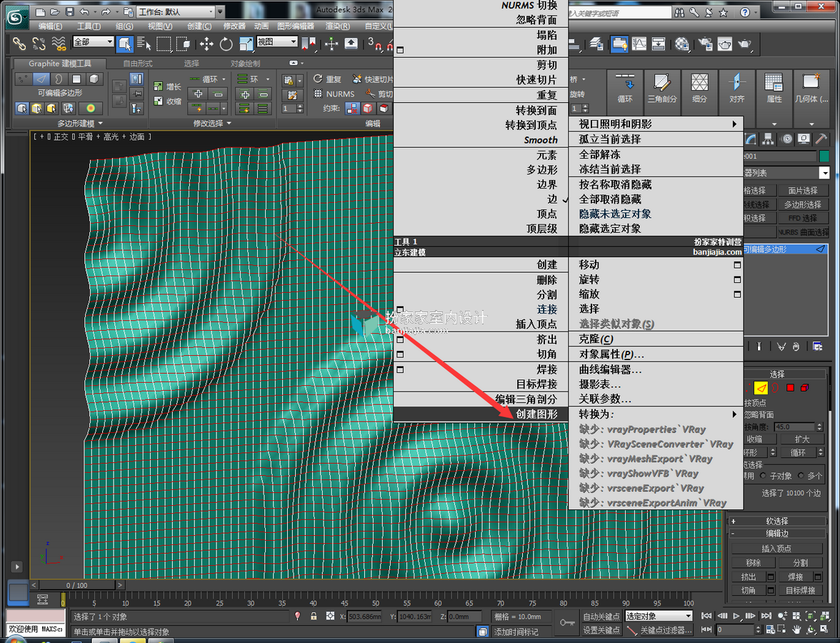Screen dimensions: 840x643
Task: Click the 0 / 100 time slider handle
Action: click(x=77, y=585)
